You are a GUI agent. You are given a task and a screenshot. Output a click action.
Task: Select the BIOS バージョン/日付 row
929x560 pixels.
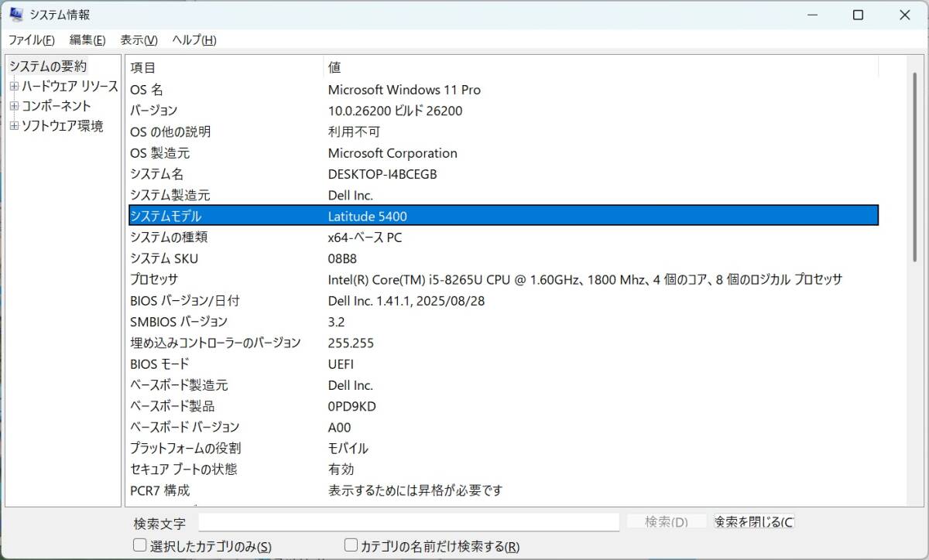tap(503, 301)
